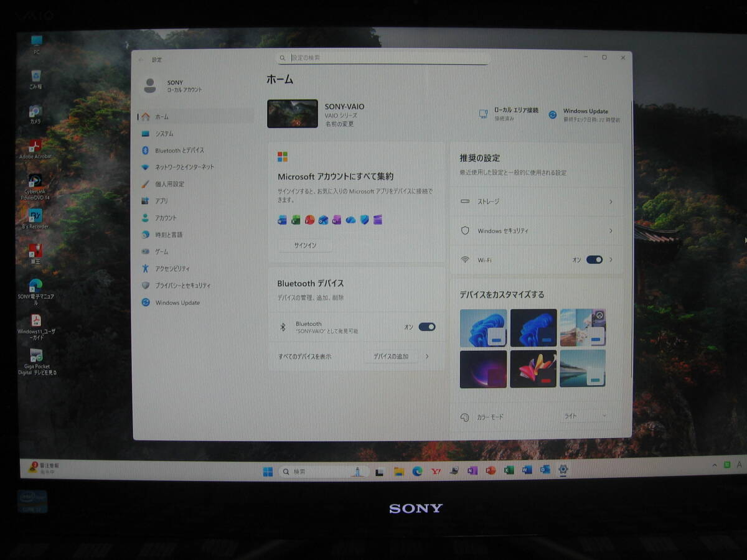
Task: Click the 名前の変更 link
Action: [x=339, y=124]
